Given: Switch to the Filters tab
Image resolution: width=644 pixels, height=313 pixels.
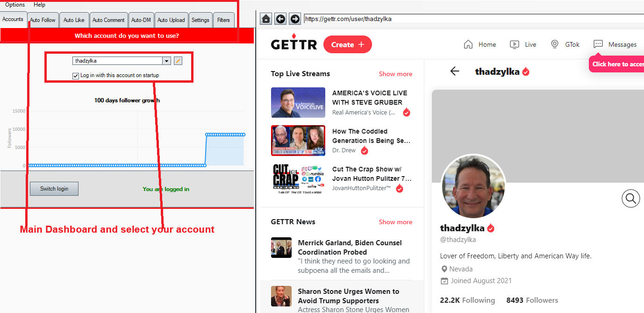Looking at the screenshot, I should 224,20.
